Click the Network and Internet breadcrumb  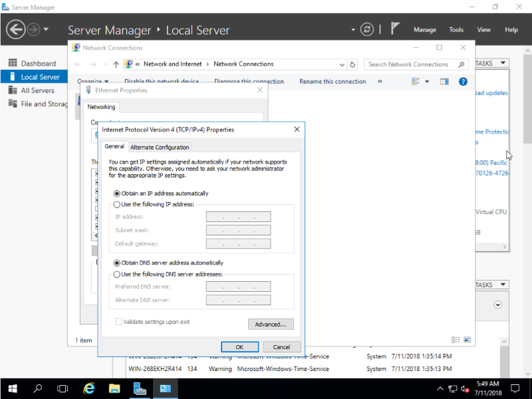[172, 64]
